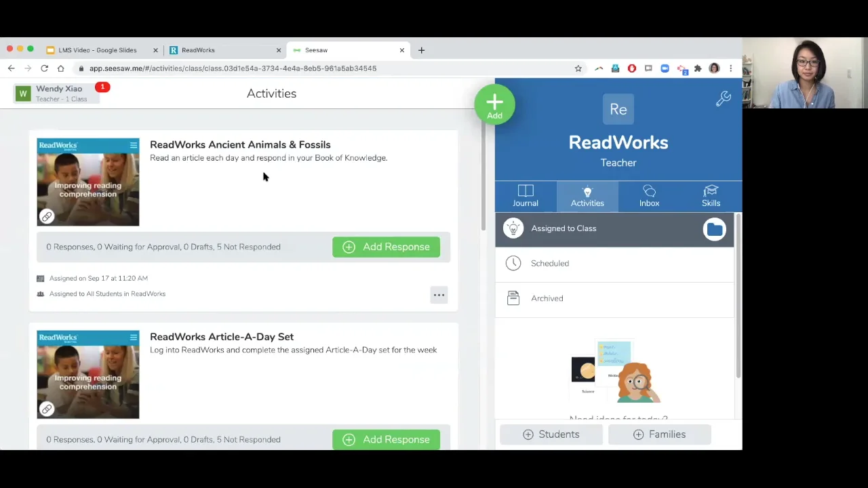Click the right panel scrollbar
The image size is (868, 488).
[x=738, y=296]
